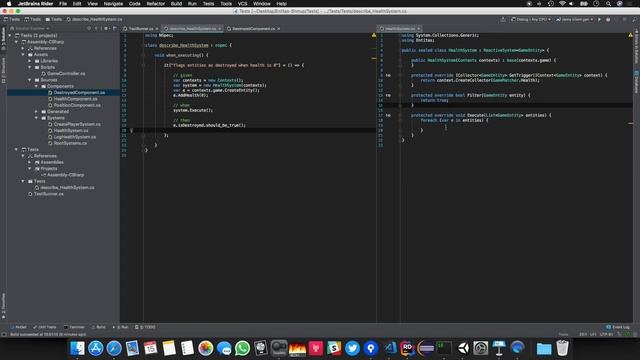This screenshot has height=360, width=640.
Task: Open the Refactor menu
Action: click(156, 4)
